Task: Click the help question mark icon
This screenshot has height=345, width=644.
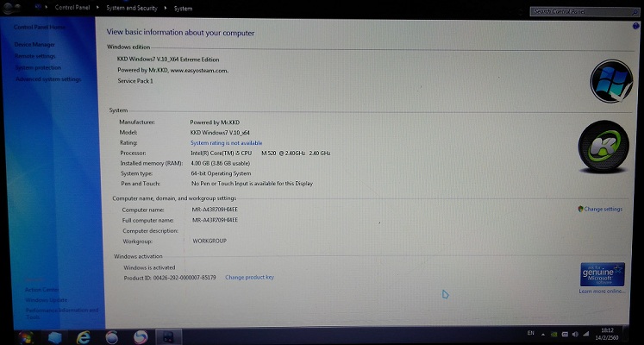Action: point(636,26)
